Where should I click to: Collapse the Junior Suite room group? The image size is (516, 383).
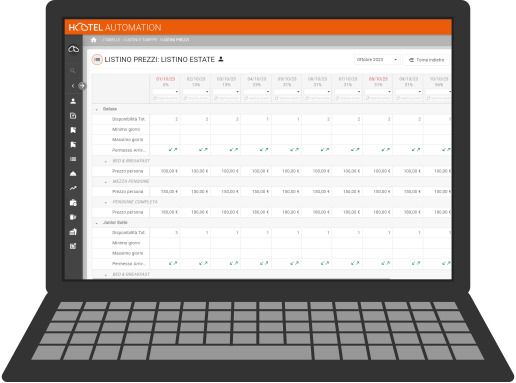click(97, 223)
